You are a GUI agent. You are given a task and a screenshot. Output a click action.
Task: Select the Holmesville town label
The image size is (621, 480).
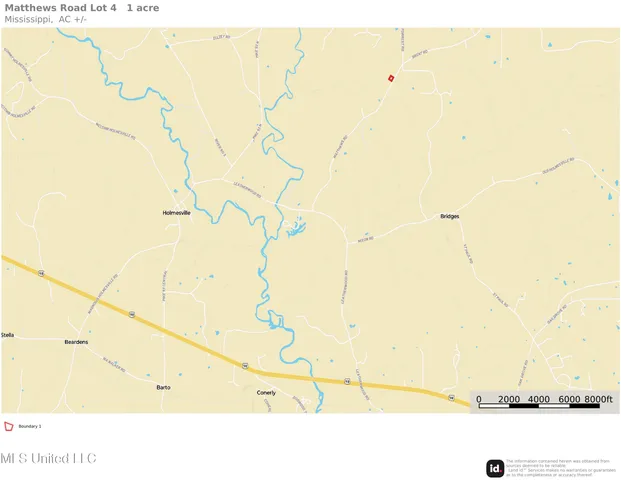[176, 213]
